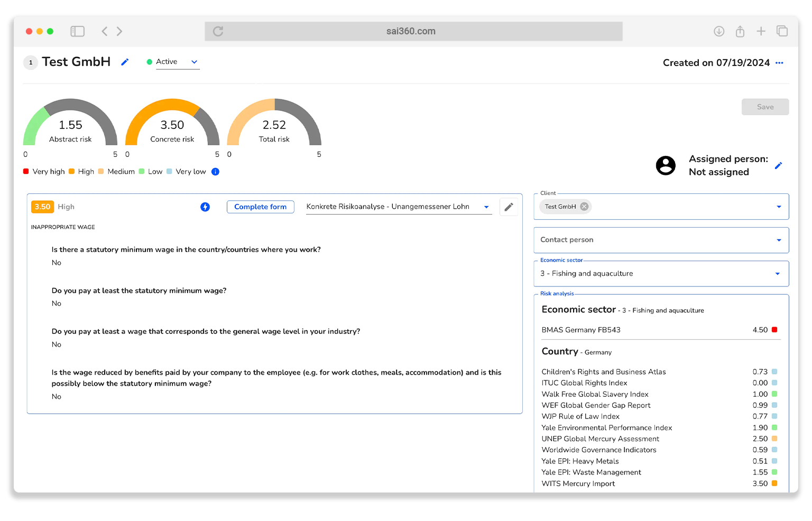
Task: Remove the Test GmbH client chip
Action: tap(584, 207)
